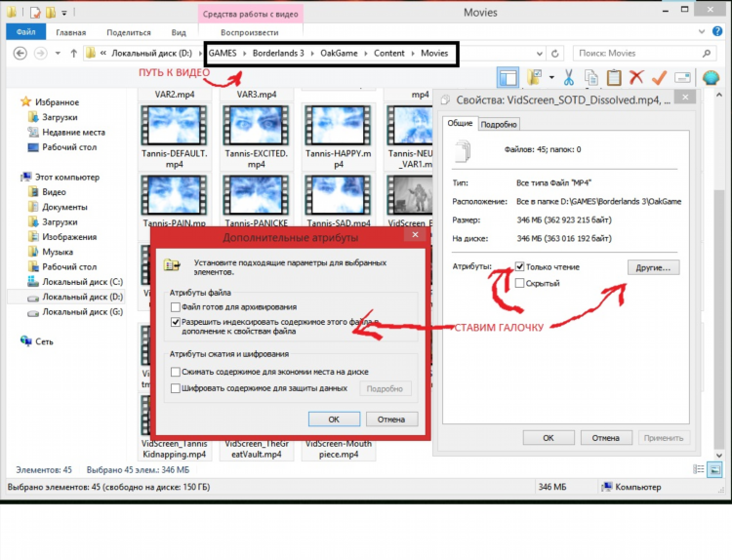Open the Музыка folder in sidebar

(x=58, y=252)
